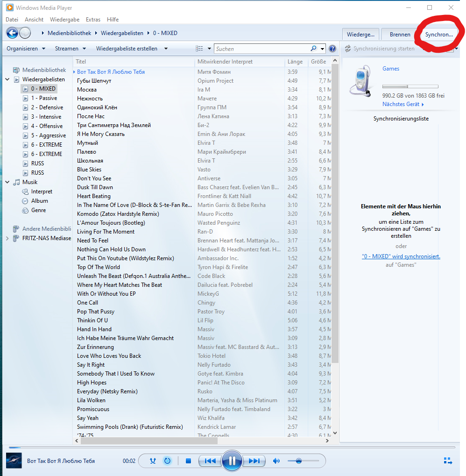Select the song Lila Wolken

pos(92,400)
